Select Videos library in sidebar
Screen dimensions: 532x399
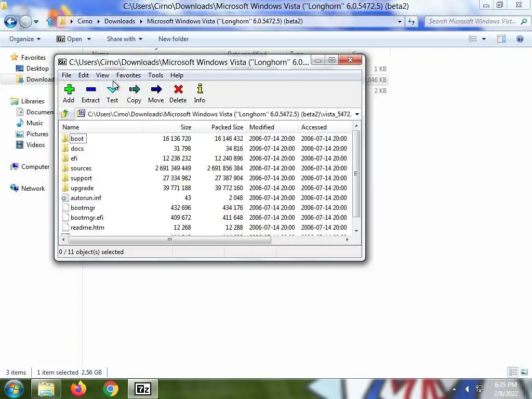click(x=31, y=145)
